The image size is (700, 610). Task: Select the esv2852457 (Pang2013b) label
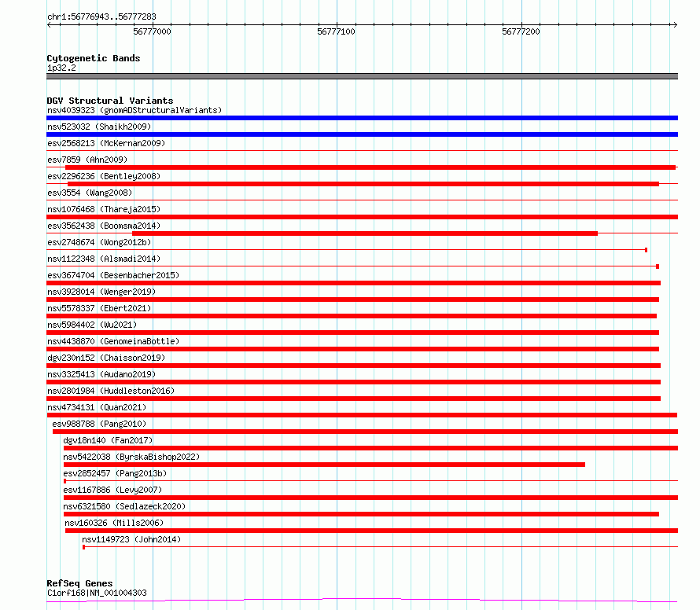pyautogui.click(x=115, y=473)
